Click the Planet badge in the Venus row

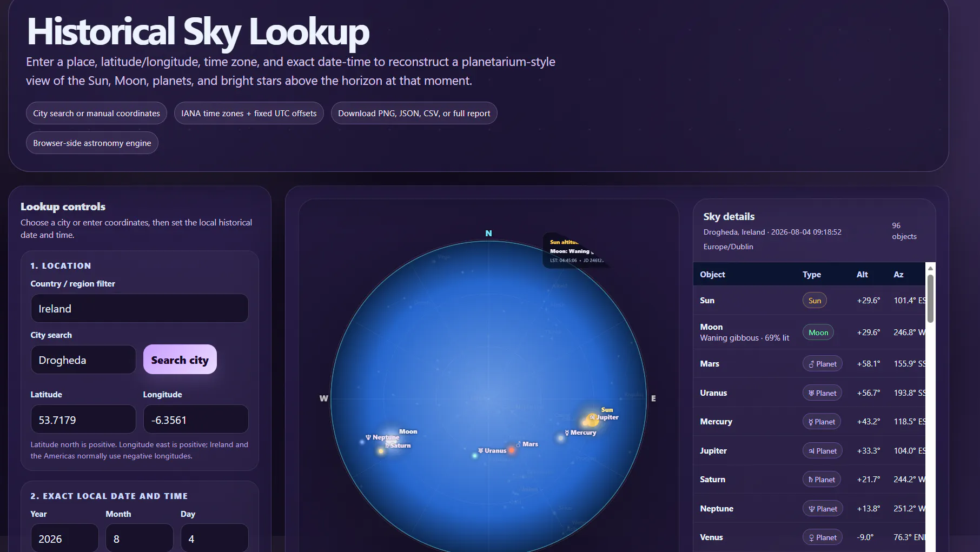823,537
